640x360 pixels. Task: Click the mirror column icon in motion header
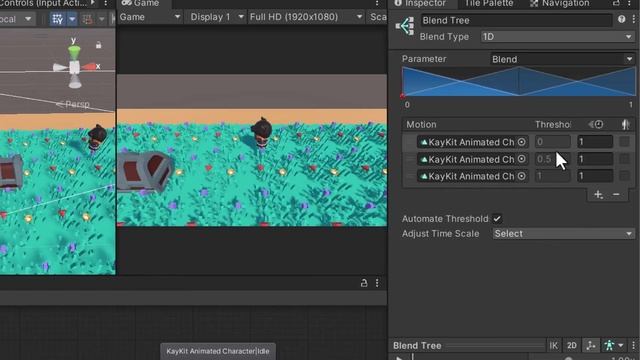tap(625, 124)
